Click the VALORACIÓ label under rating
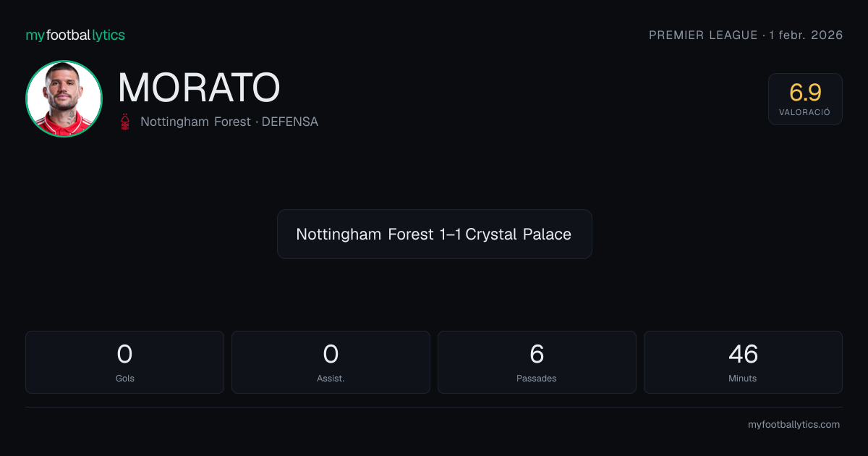Screen dimensions: 868x456 click(805, 112)
